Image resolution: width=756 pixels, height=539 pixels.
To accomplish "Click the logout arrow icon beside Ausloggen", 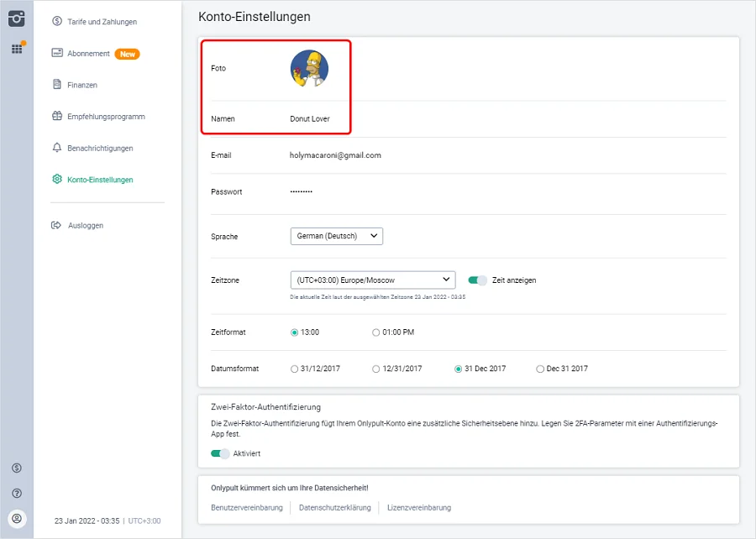I will click(57, 225).
